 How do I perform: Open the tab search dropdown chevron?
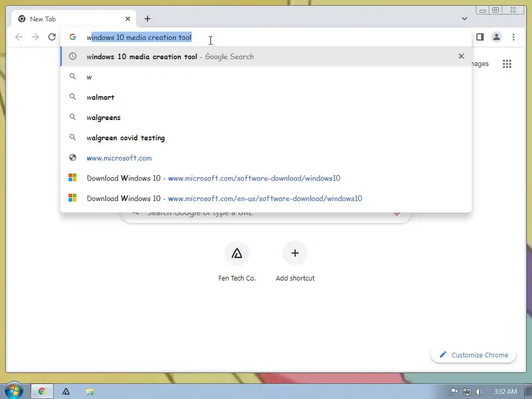pyautogui.click(x=464, y=19)
